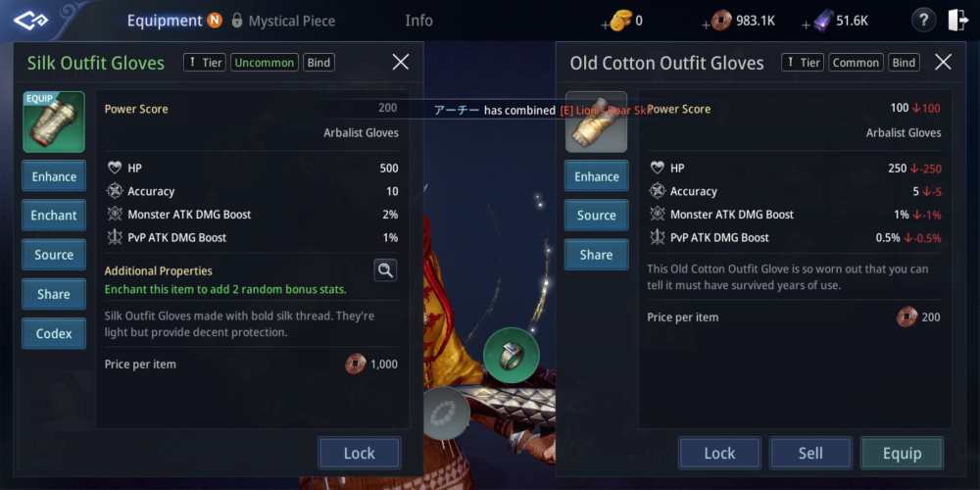Viewport: 980px width, 490px height.
Task: Lock the Silk Outfit Gloves
Action: [360, 453]
